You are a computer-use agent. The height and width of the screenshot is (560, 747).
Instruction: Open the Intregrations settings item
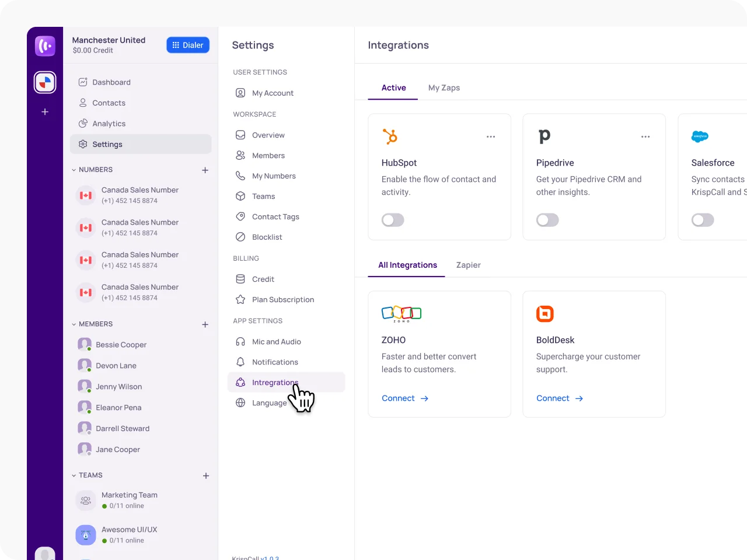(x=286, y=382)
